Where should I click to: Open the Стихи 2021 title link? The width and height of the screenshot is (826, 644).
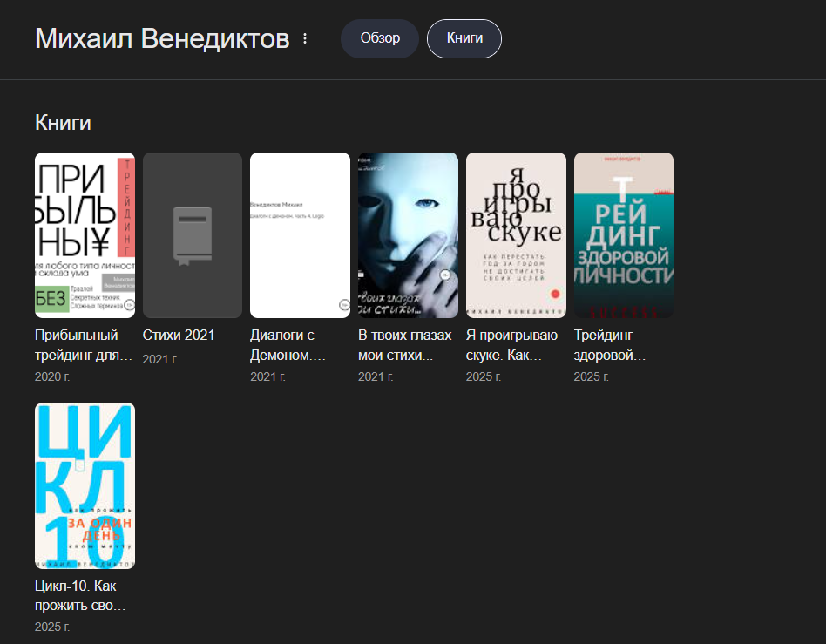coord(179,336)
